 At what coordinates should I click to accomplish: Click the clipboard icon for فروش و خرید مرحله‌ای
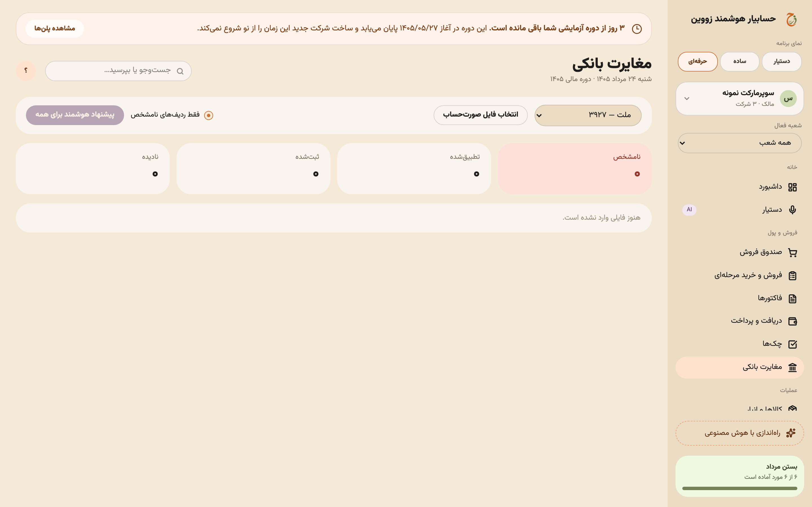tap(792, 276)
